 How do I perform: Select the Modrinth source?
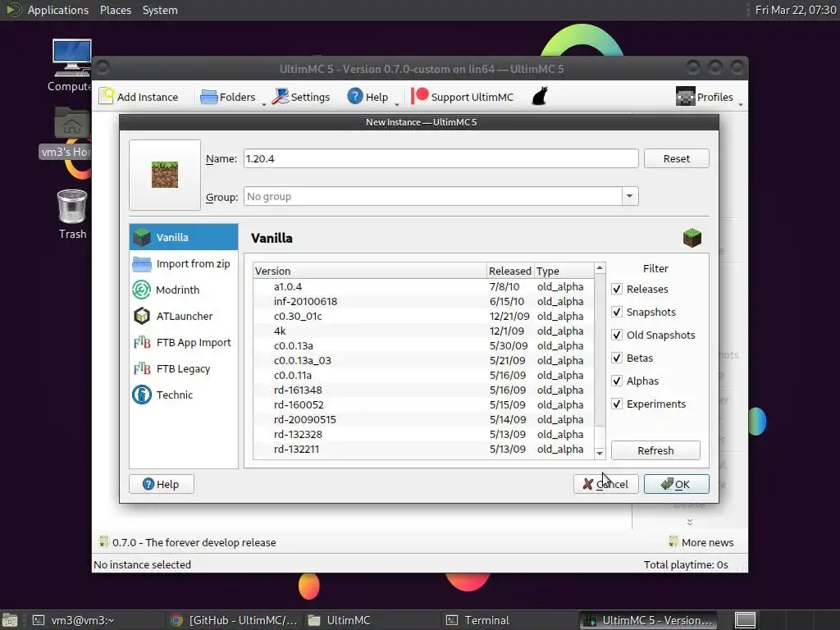184,290
